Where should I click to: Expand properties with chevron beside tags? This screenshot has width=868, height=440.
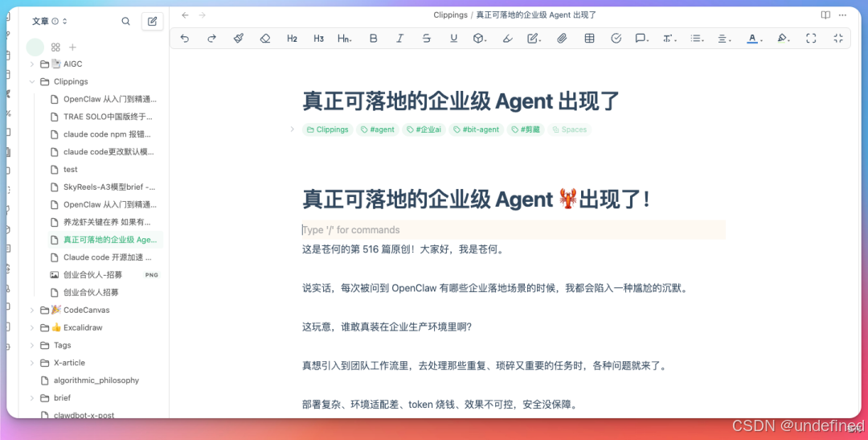(293, 130)
